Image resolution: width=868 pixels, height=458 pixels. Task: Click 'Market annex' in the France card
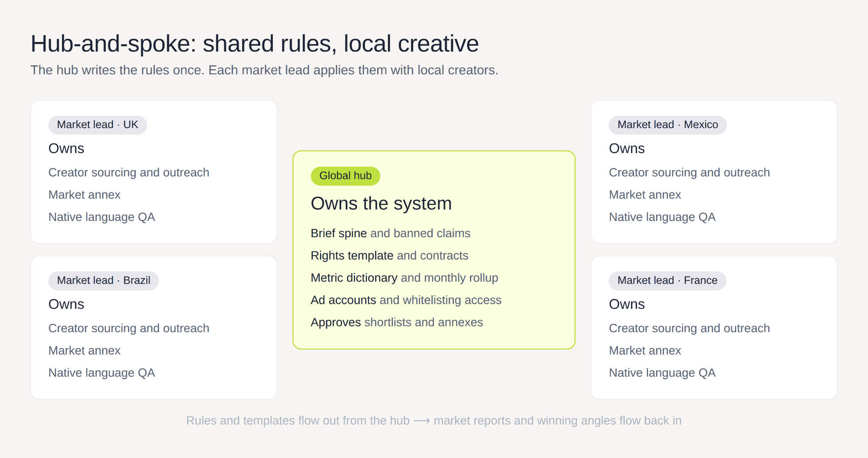click(645, 351)
